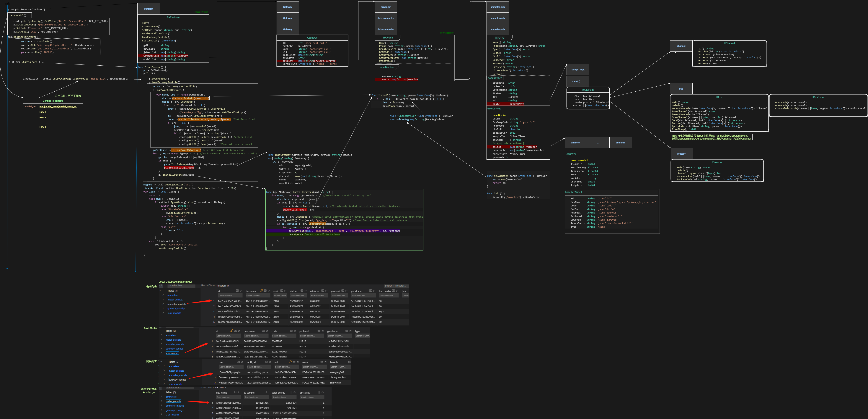Open selected gateway_configs in 网关列表 panel
868x419 pixels.
coord(177,380)
